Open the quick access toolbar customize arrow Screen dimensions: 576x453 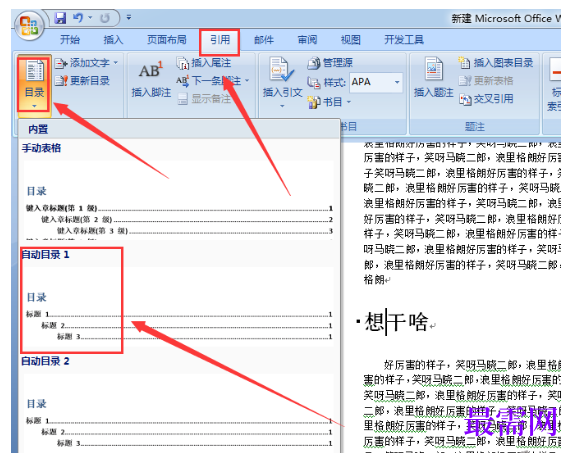(x=129, y=17)
